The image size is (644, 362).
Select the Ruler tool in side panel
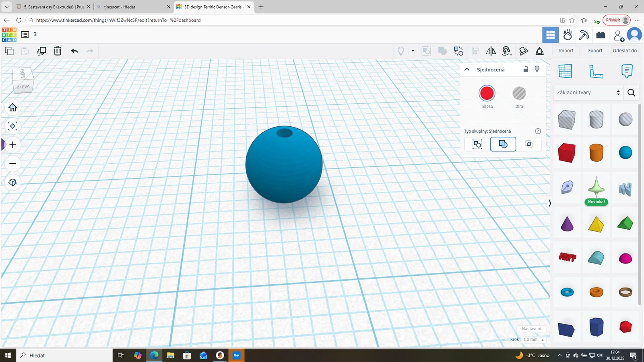coord(596,71)
